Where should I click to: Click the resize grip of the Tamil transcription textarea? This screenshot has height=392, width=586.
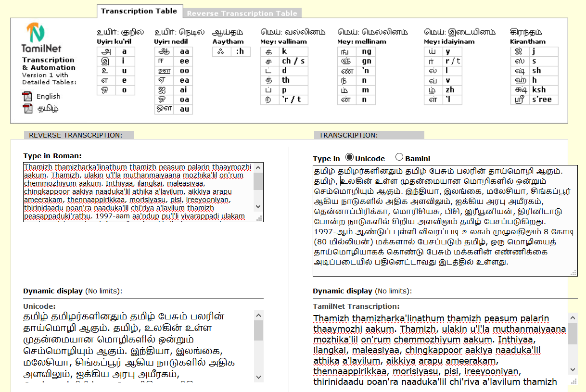573,273
